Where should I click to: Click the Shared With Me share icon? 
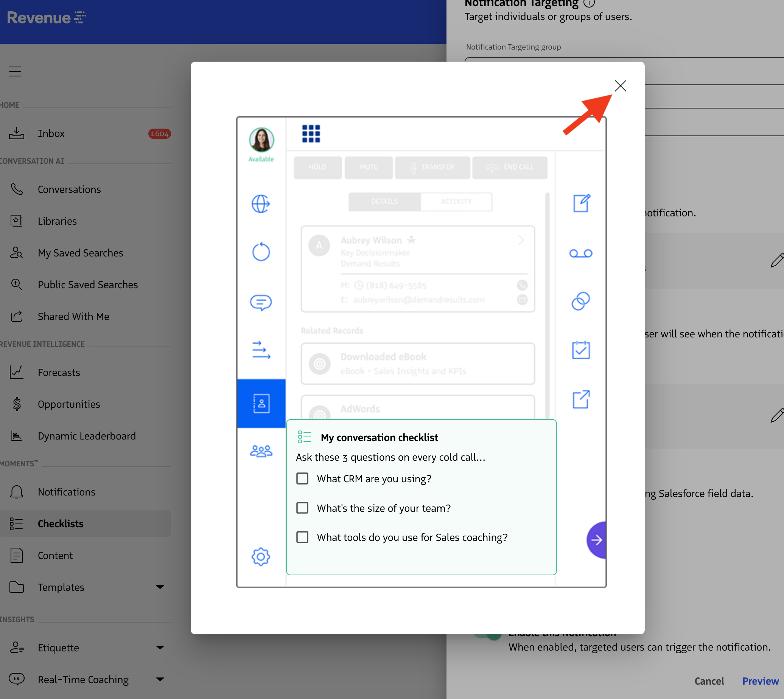pos(17,316)
